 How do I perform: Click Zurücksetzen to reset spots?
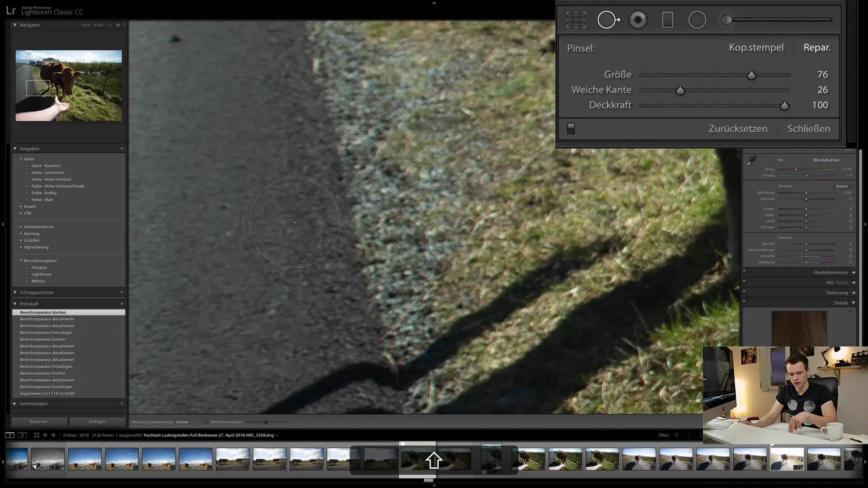coord(738,129)
